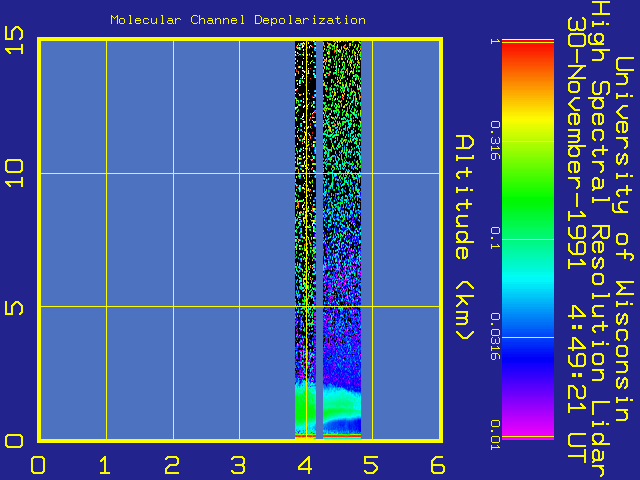Click the time axis label 0
The width and height of the screenshot is (640, 480).
38,465
